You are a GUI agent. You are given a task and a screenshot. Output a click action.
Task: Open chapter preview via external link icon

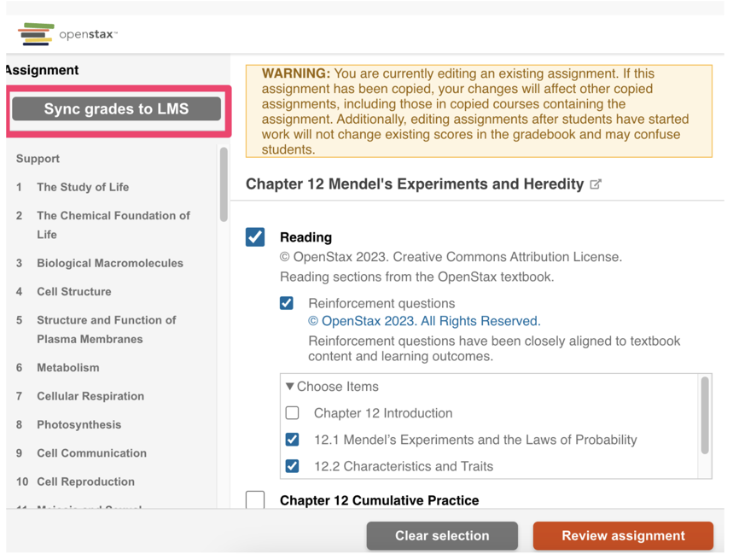pyautogui.click(x=596, y=184)
